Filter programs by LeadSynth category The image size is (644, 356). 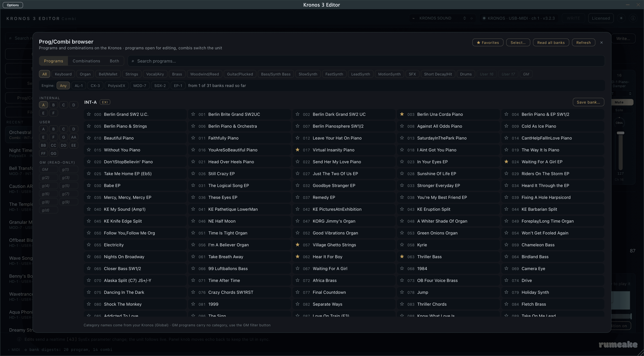(x=360, y=74)
